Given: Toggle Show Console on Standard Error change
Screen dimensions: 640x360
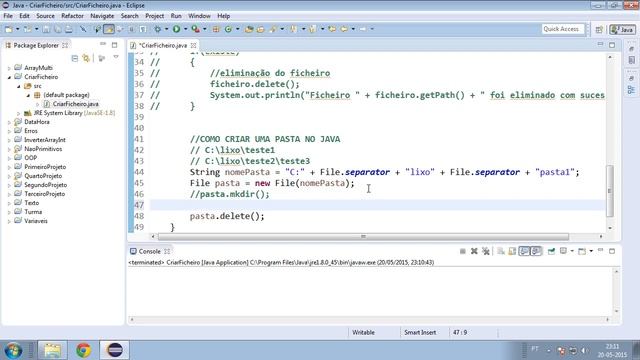Looking at the screenshot, I should tap(536, 251).
